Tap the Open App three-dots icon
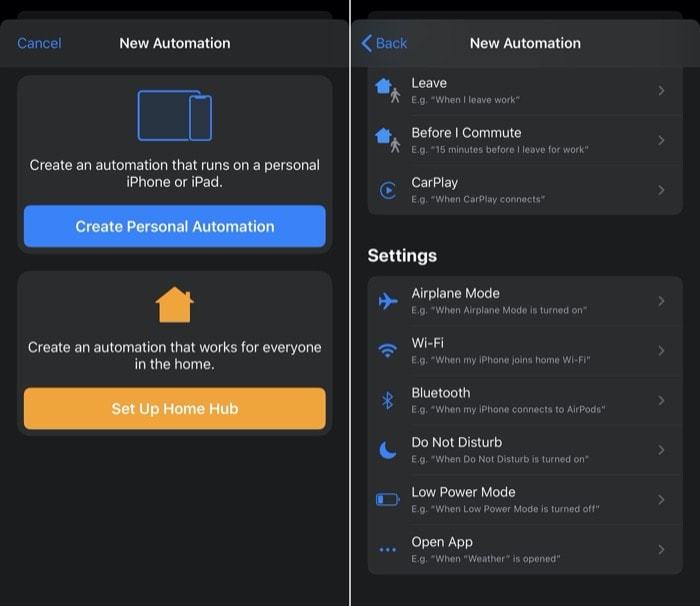 (x=388, y=550)
